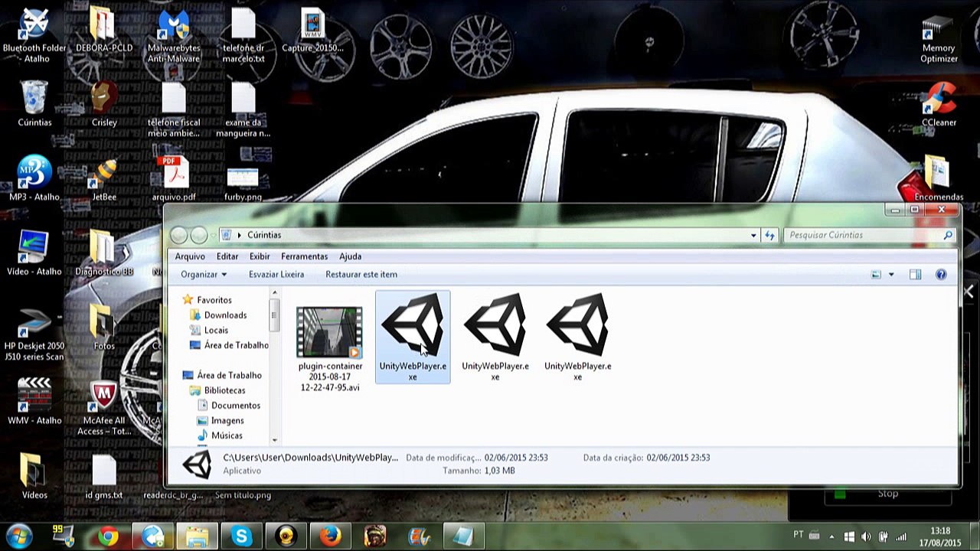Select the JetBee desktop icon

coord(104,180)
